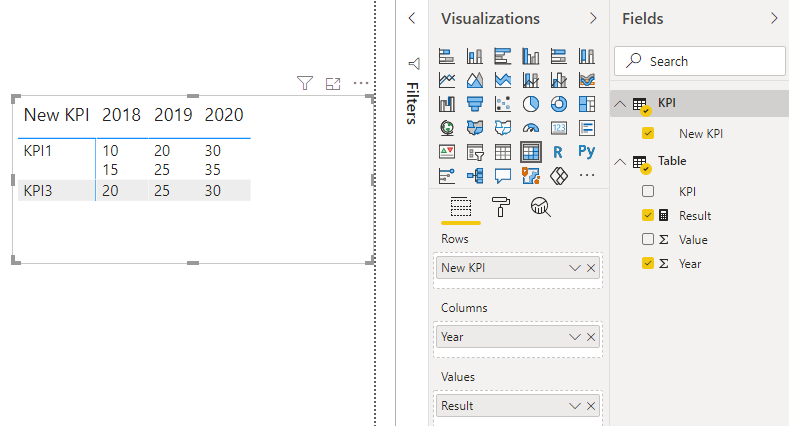
Task: Check the Value field checkbox
Action: tap(648, 239)
